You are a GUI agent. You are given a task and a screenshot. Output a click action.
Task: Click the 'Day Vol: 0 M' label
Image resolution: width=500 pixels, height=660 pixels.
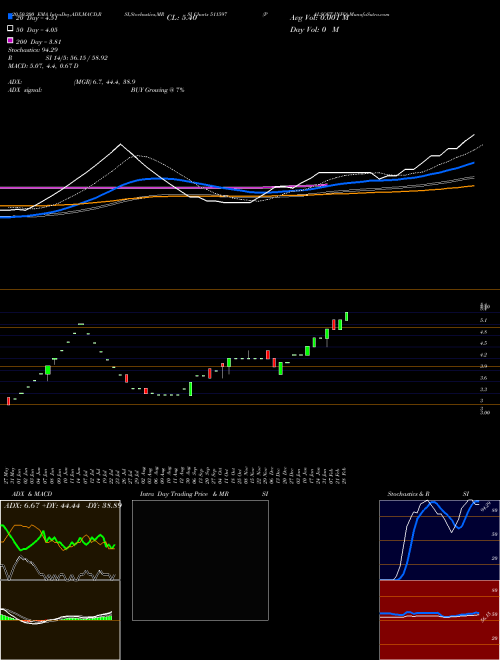[x=314, y=30]
